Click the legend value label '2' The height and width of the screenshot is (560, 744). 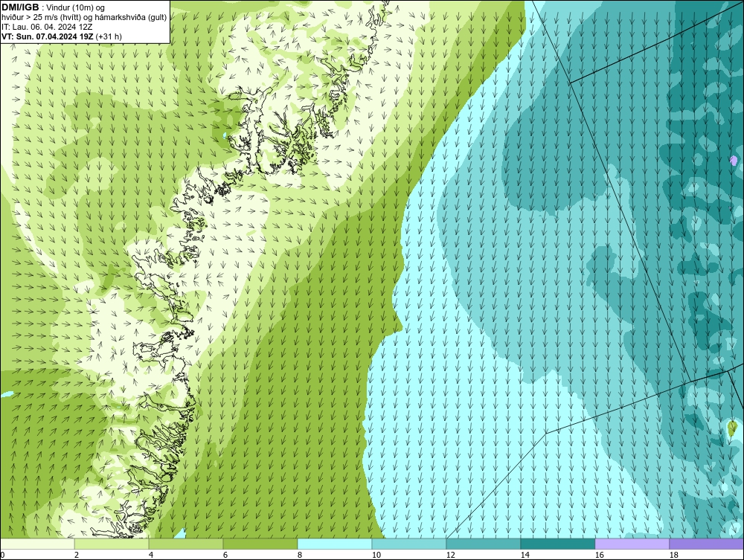[x=77, y=555]
